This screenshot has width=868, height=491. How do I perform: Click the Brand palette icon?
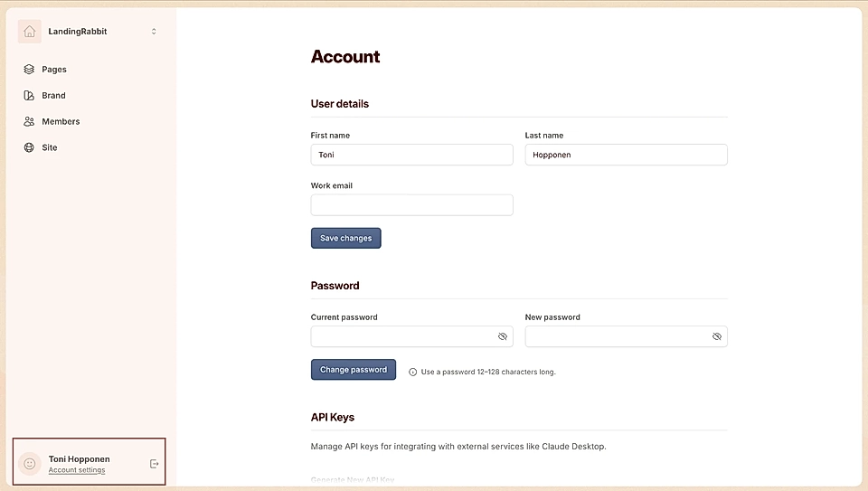click(29, 95)
